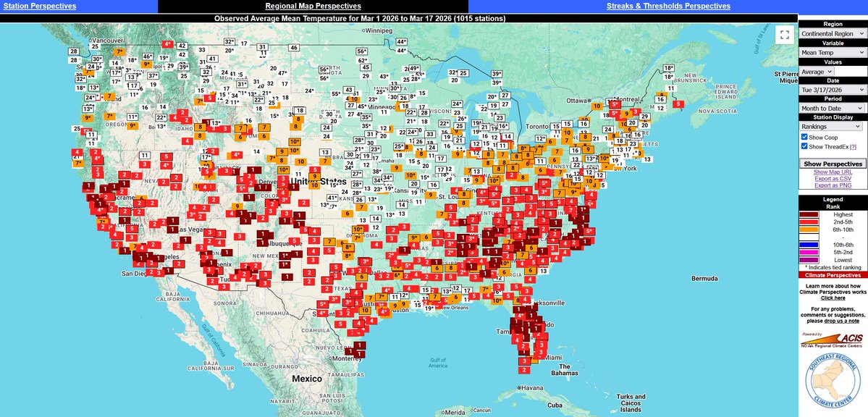This screenshot has width=868, height=417.
Task: Click the red Climate Perspectives header
Action: (x=833, y=274)
